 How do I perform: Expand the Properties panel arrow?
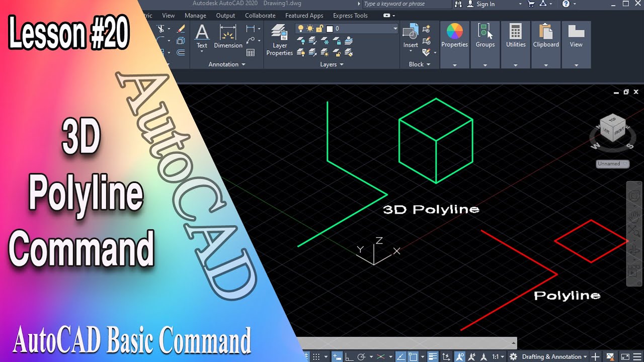[x=455, y=65]
